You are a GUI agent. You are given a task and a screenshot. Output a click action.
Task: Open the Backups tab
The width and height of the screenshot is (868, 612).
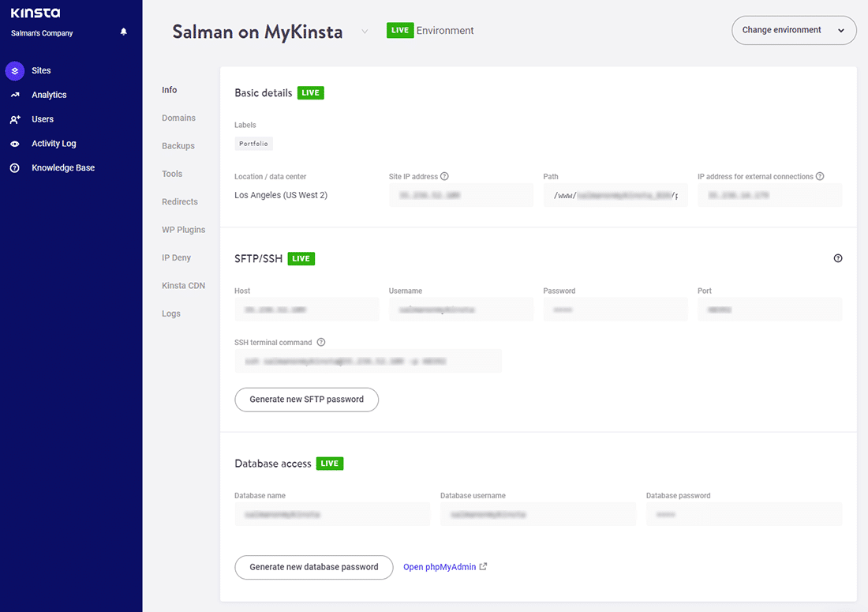(178, 145)
